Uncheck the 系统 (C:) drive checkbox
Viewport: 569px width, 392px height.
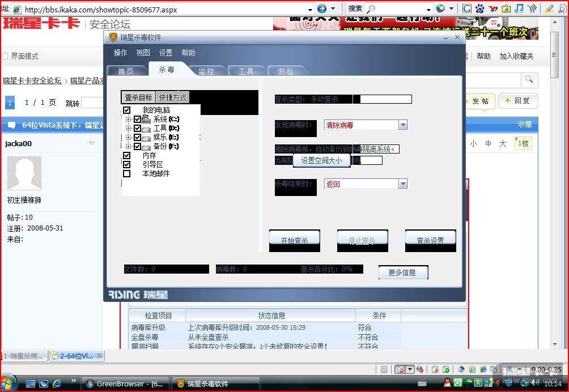coord(137,119)
